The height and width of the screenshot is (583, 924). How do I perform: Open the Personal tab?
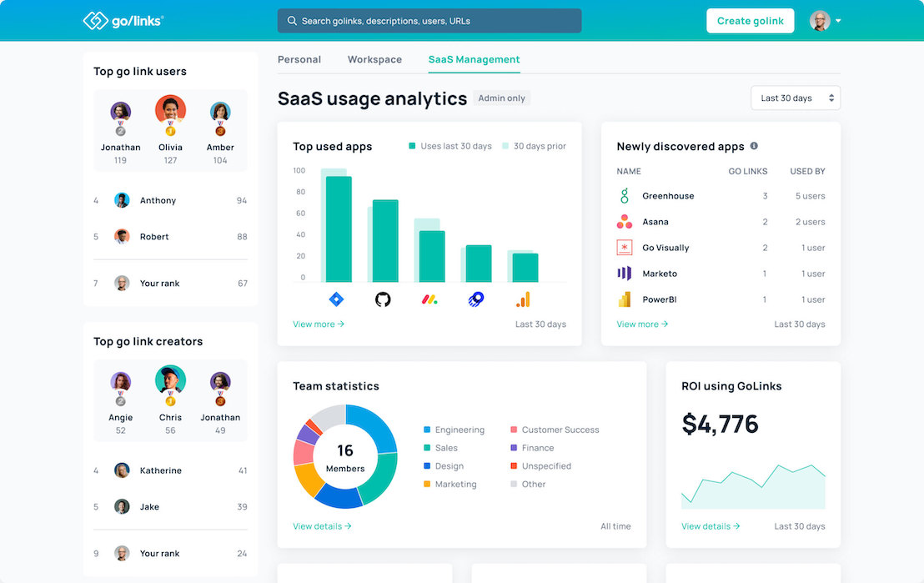299,59
